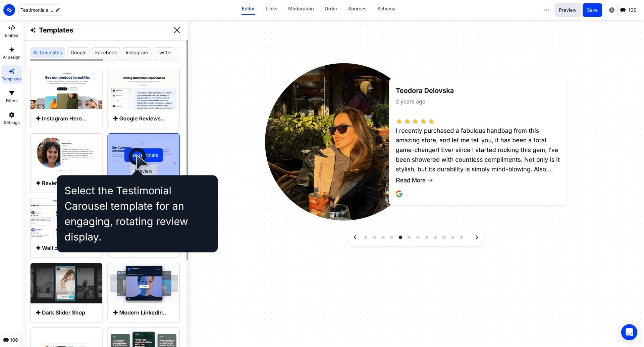Open the version history clock icon

[612, 10]
